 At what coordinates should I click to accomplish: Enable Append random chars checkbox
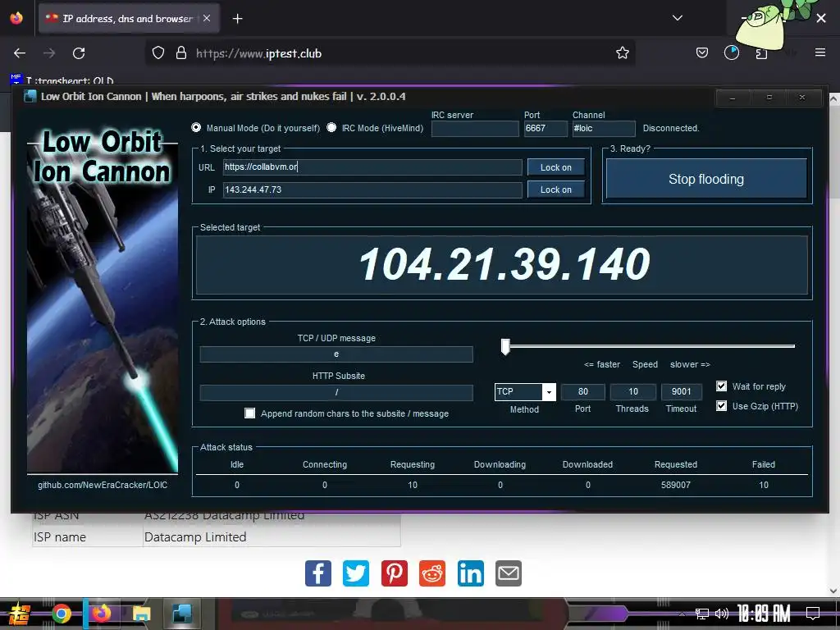point(249,413)
